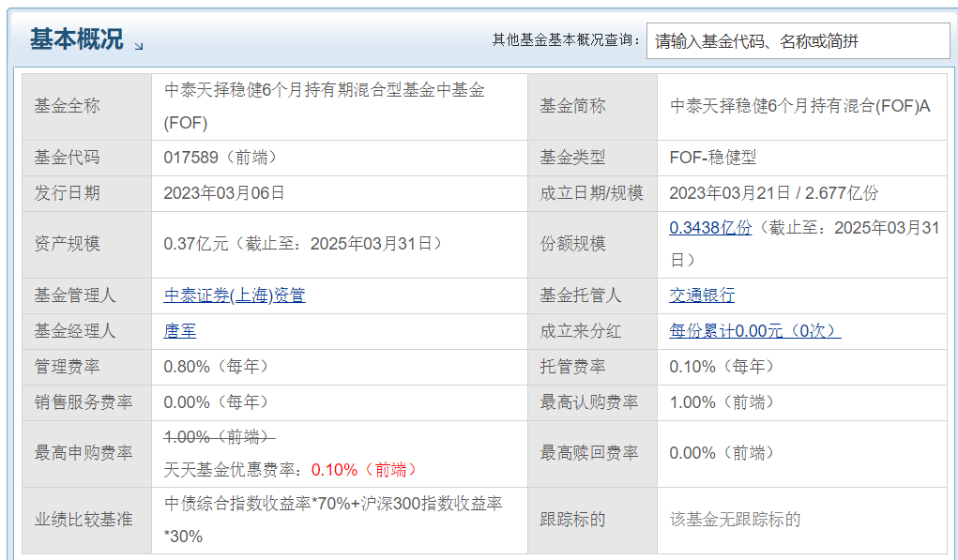Select the 基金托管人 label cell
Screen dimensions: 958x560
593,295
